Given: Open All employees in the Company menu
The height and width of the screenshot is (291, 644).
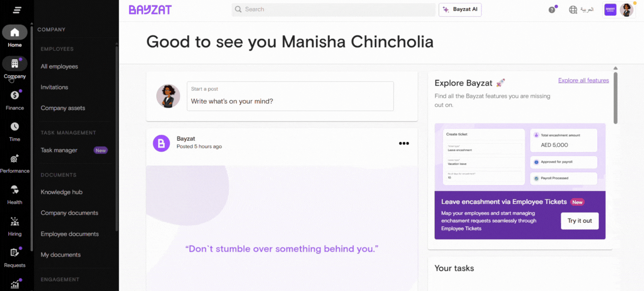Looking at the screenshot, I should [x=59, y=66].
